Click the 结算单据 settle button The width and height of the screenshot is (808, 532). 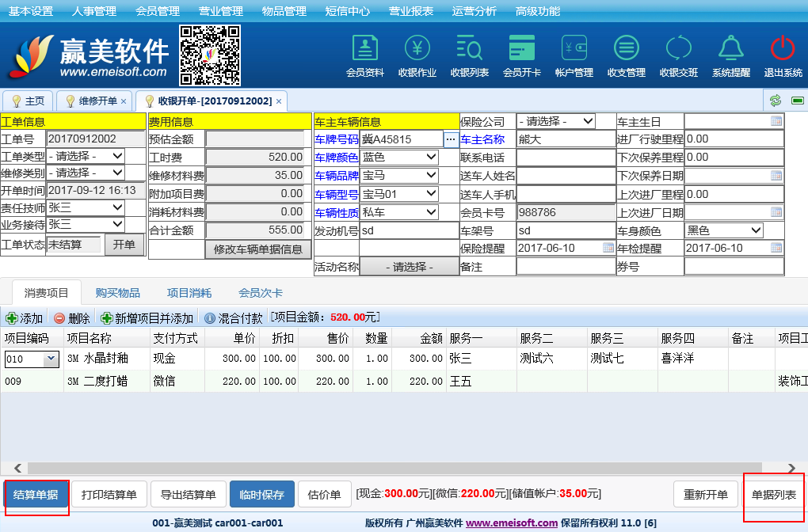[36, 495]
